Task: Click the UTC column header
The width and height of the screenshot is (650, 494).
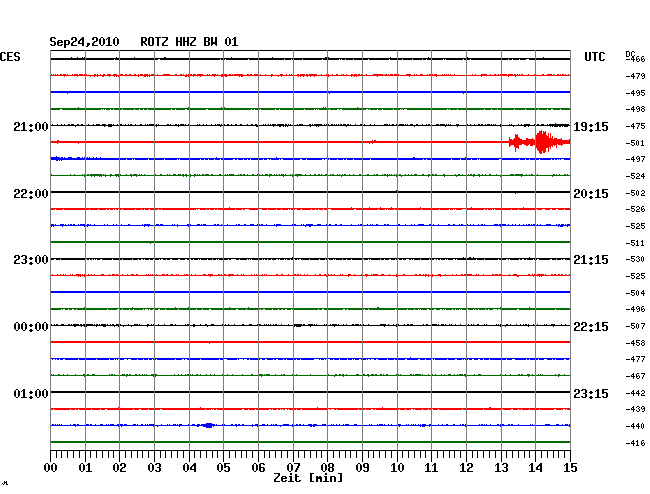Action: pyautogui.click(x=594, y=57)
